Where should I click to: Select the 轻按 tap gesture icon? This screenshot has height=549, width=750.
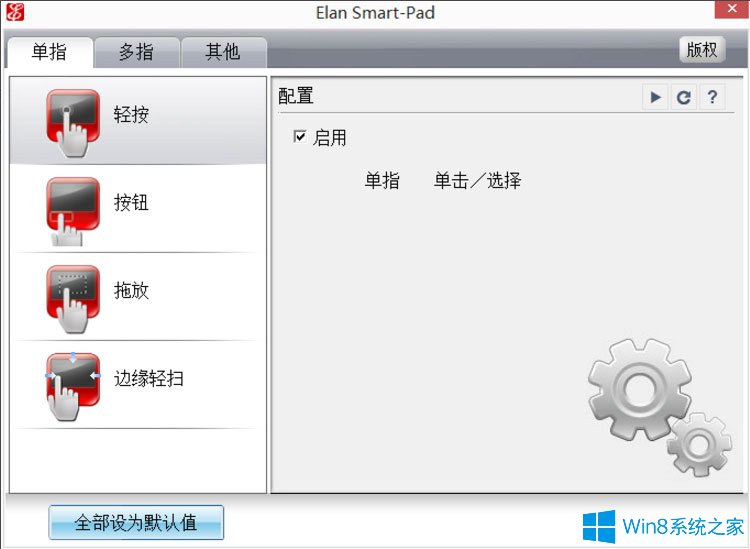[73, 122]
